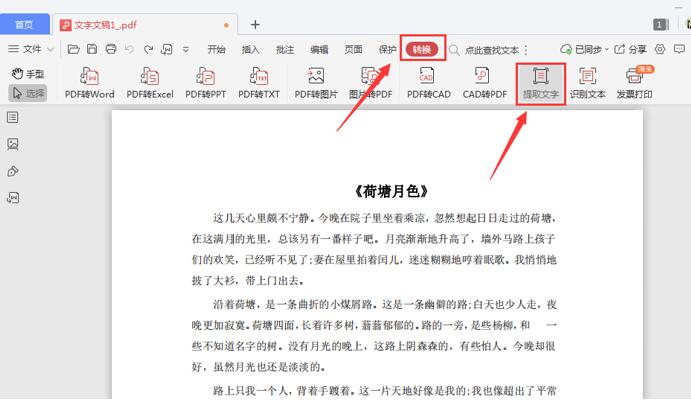Select the 转换 ribbon tab
Image resolution: width=691 pixels, height=400 pixels.
pyautogui.click(x=422, y=49)
